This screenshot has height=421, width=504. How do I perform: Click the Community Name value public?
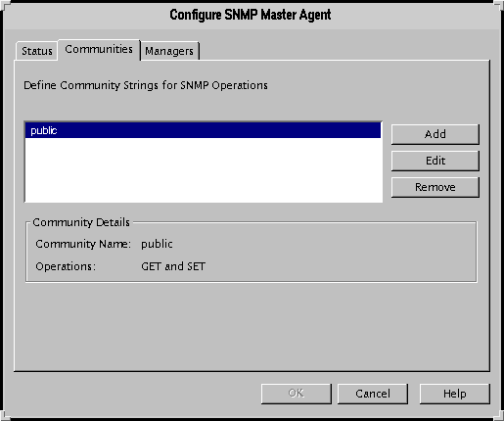click(157, 244)
